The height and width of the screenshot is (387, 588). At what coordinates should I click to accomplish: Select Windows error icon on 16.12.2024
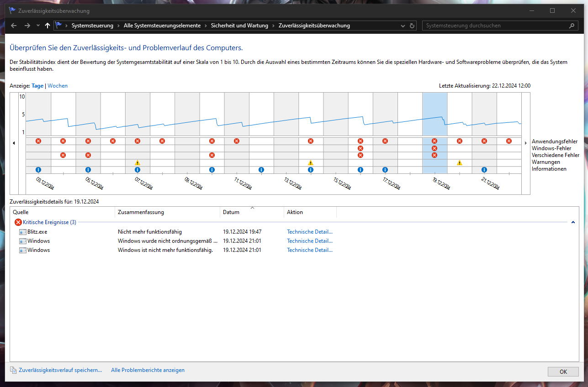(360, 148)
